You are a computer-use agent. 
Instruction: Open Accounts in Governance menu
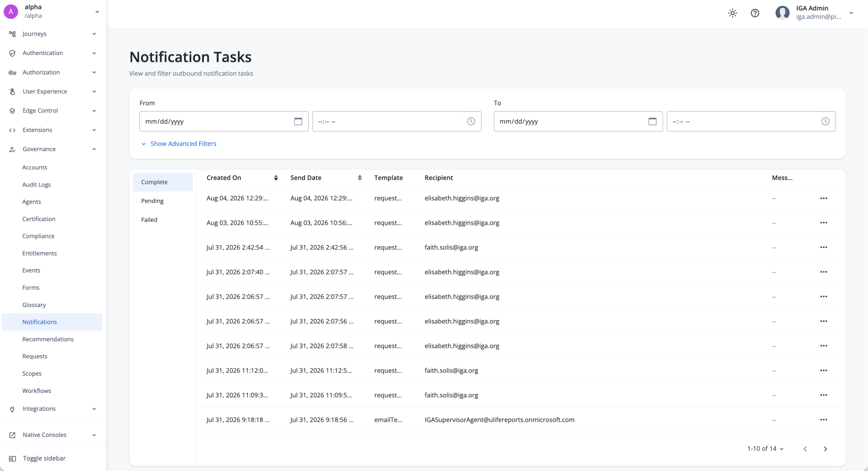pyautogui.click(x=35, y=168)
